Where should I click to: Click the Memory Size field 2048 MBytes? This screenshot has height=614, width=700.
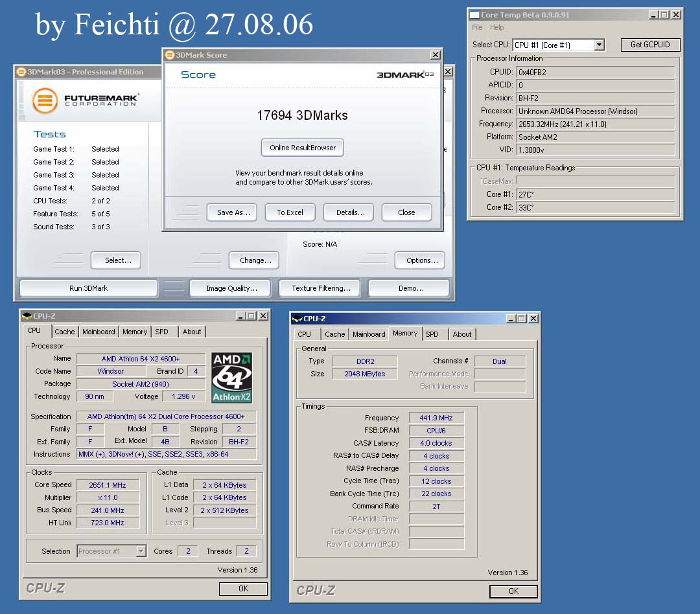tap(365, 374)
